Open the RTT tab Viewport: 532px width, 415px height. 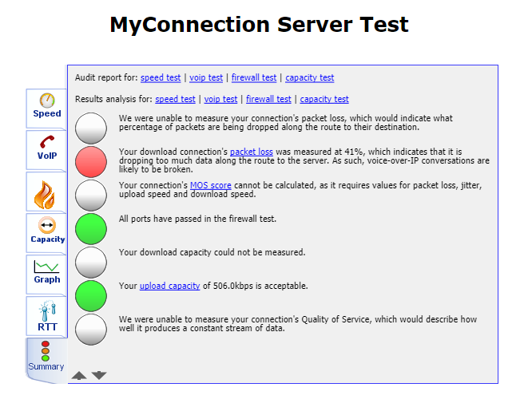[46, 317]
